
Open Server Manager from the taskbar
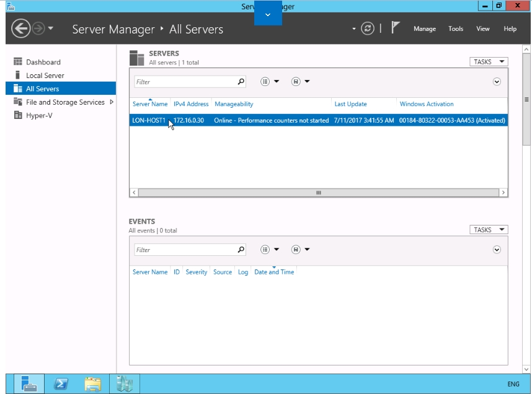pyautogui.click(x=29, y=384)
